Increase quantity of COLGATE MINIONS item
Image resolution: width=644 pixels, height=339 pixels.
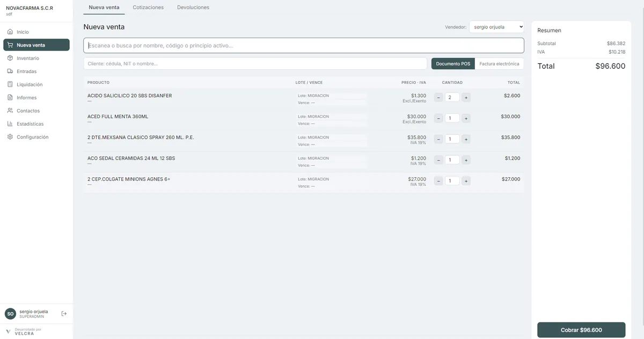(x=466, y=181)
